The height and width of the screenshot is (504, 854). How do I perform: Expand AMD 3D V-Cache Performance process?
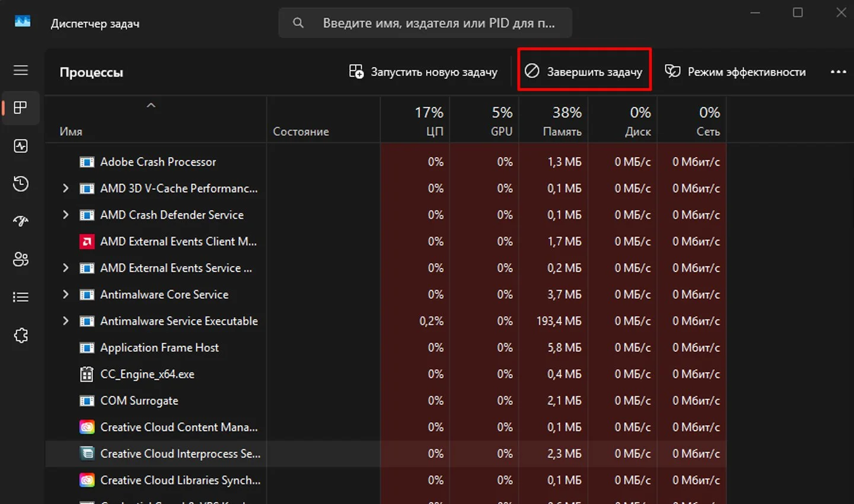tap(66, 189)
